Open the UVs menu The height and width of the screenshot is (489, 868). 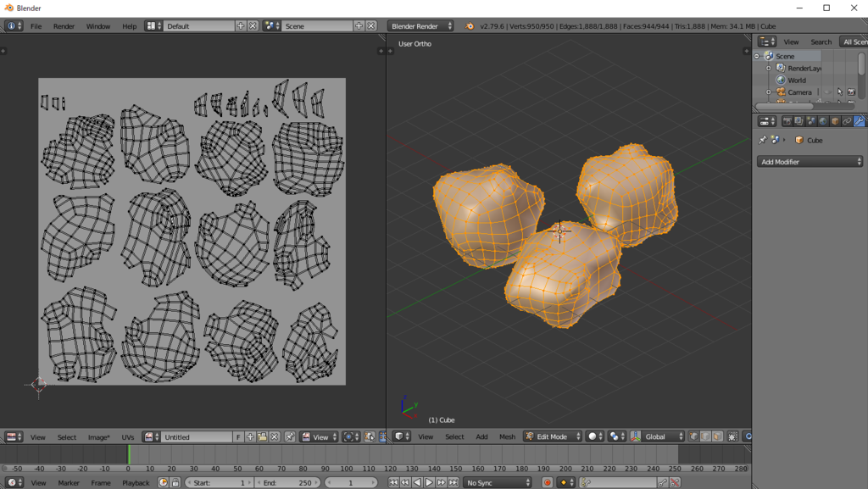128,437
